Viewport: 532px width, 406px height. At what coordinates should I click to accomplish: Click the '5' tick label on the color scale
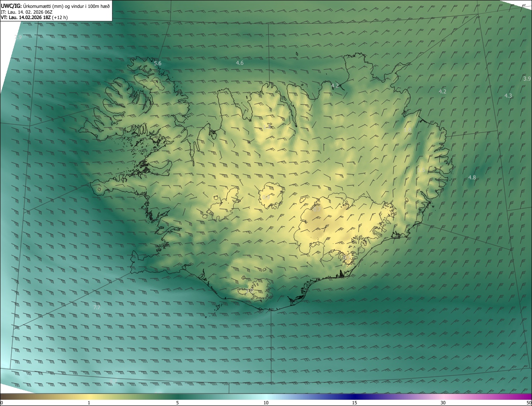[x=177, y=403]
